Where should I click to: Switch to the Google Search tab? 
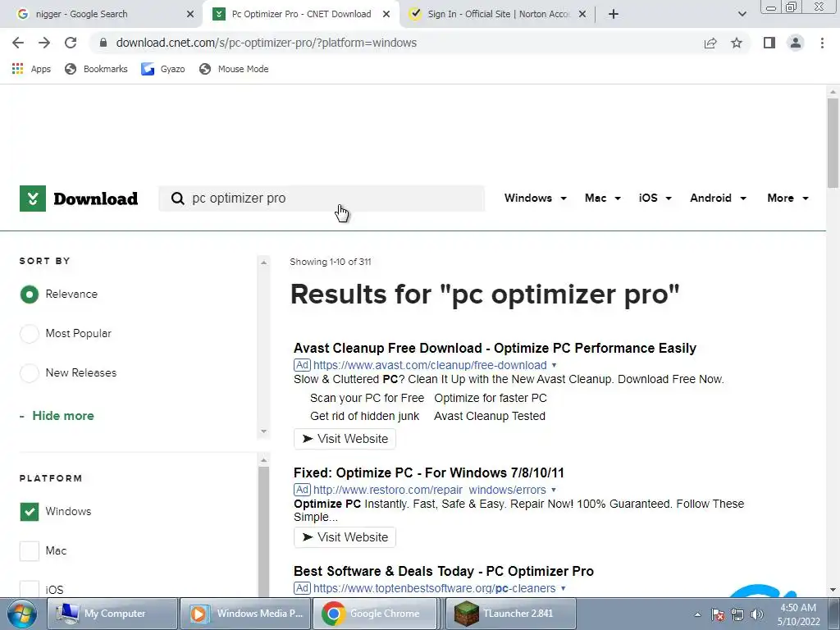click(102, 15)
